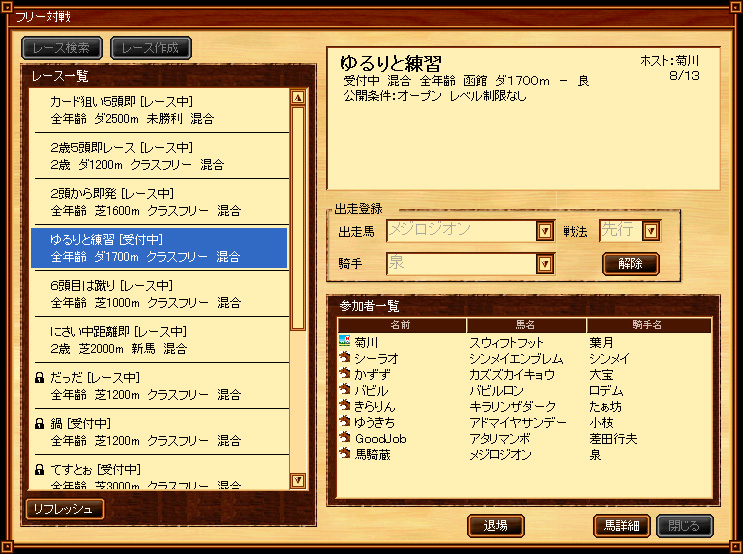Click the race list scrollbar thumb
Image resolution: width=743 pixels, height=554 pixels.
point(298,218)
